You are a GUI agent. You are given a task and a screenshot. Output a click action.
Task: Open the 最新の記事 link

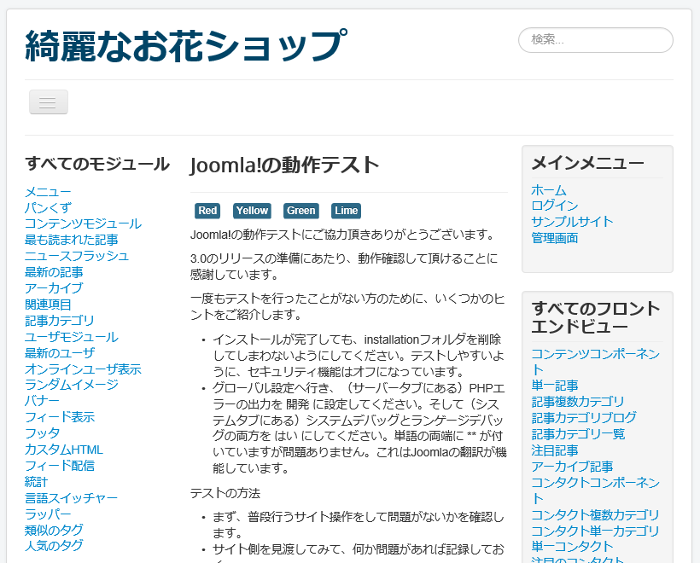54,272
